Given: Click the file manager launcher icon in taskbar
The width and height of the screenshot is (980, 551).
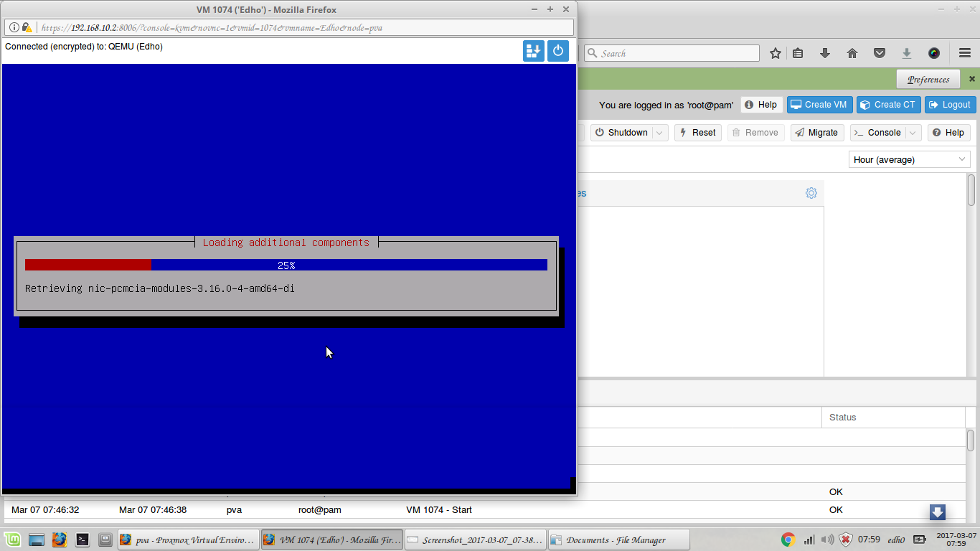Looking at the screenshot, I should [x=105, y=540].
